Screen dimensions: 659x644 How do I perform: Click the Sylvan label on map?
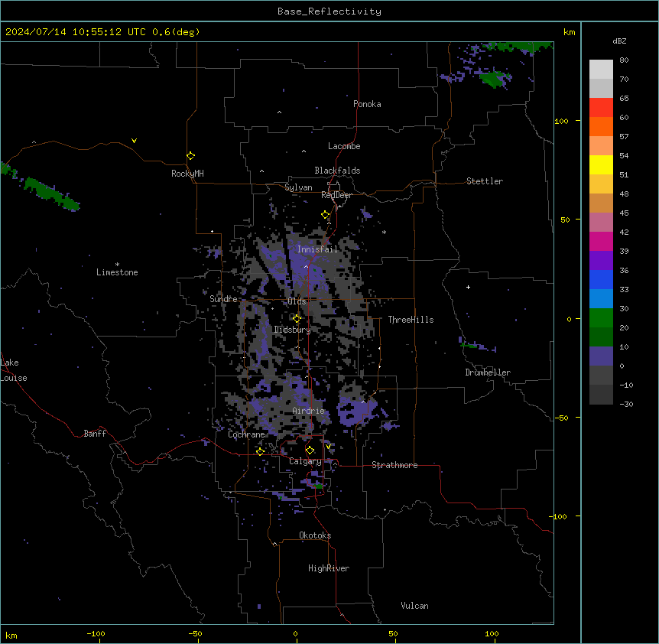298,187
